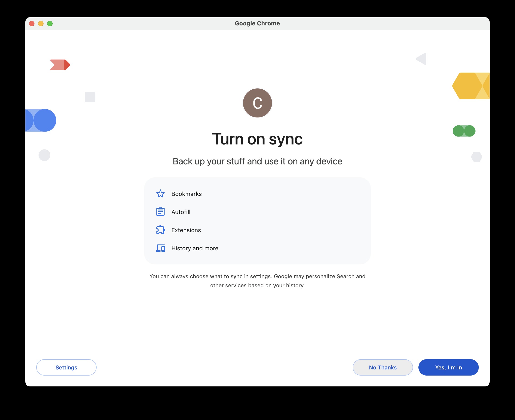Click the Bookmarks label

pyautogui.click(x=186, y=194)
